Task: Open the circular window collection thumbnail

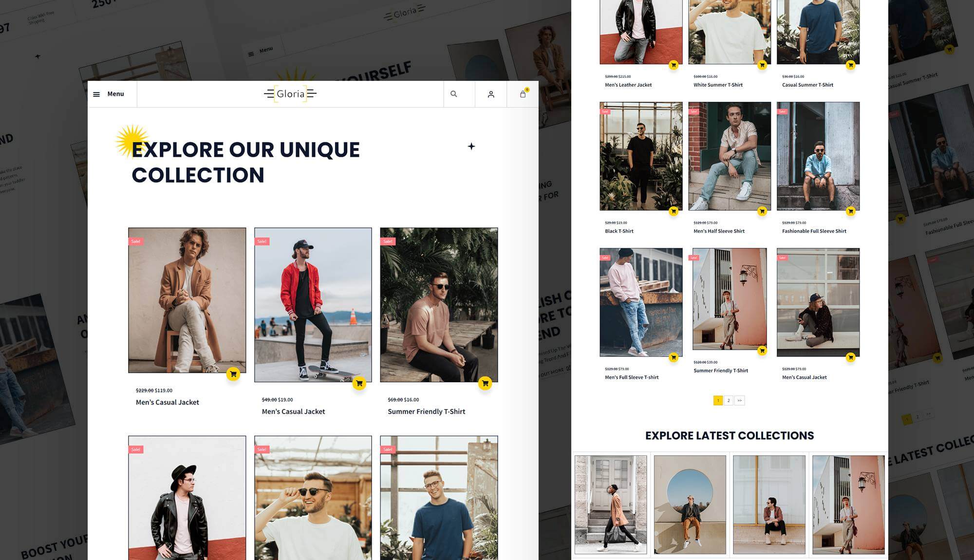Action: (x=690, y=504)
